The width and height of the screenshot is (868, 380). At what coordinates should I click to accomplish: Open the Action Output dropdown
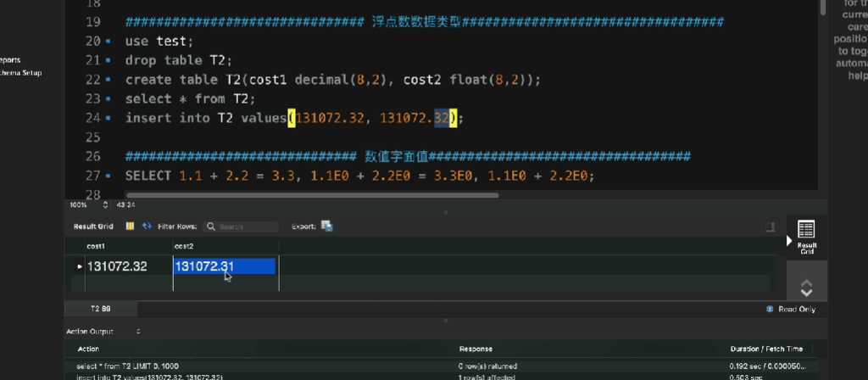click(x=138, y=332)
